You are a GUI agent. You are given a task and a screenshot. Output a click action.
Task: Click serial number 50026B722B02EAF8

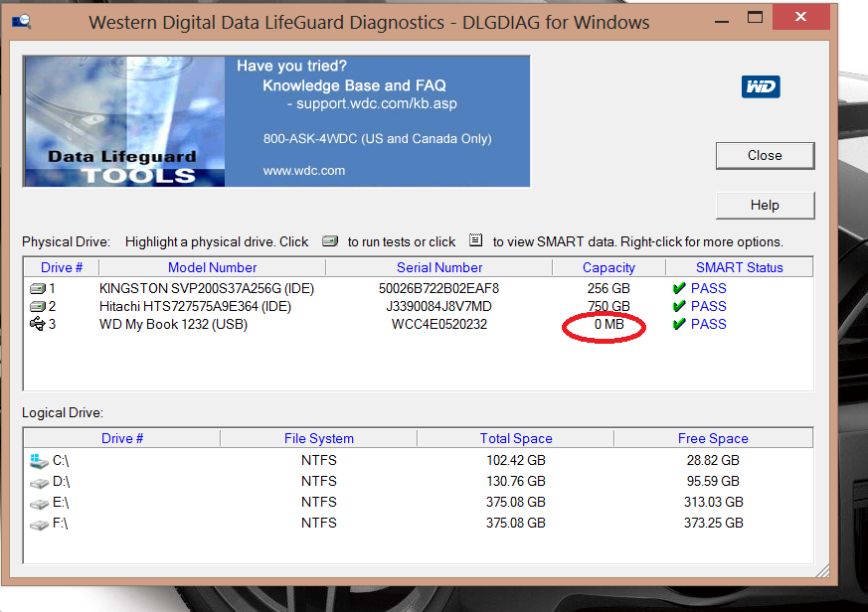coord(438,288)
